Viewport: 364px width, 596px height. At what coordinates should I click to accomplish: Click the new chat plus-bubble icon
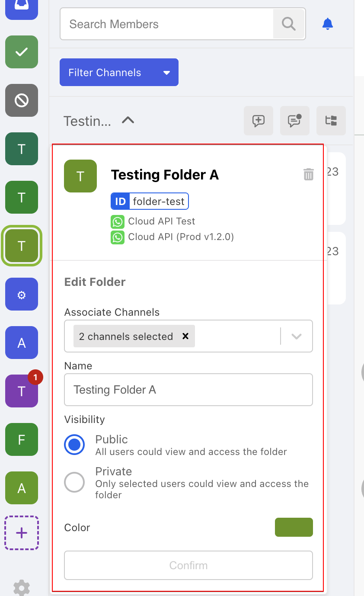pos(259,121)
